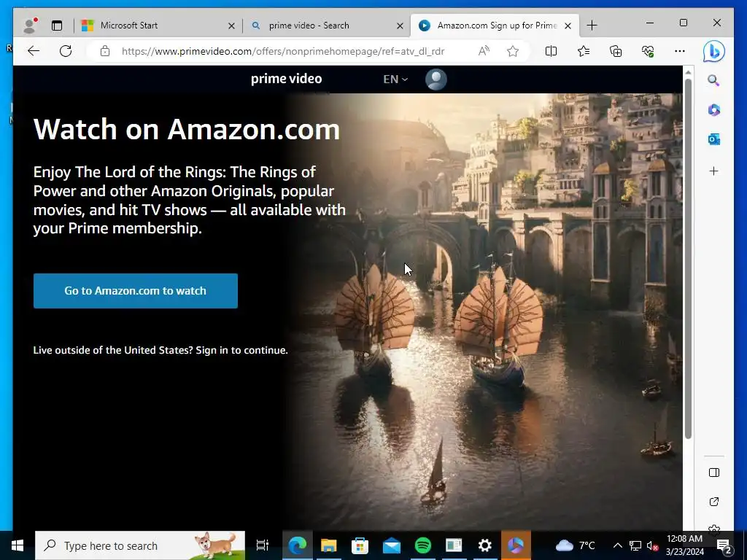This screenshot has width=747, height=560.
Task: Open the weather 7°C widget
Action: coord(575,545)
